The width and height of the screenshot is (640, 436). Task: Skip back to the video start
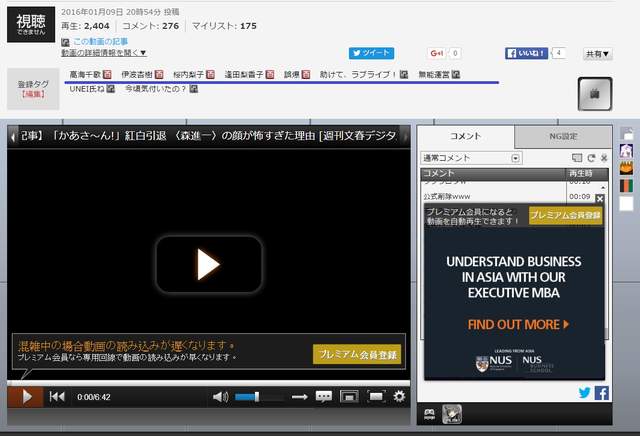click(57, 396)
